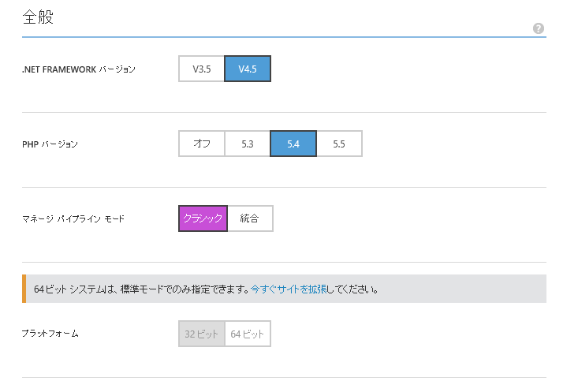Screen dimensions: 578x392
Task: Click the 全般 section heading
Action: pyautogui.click(x=38, y=17)
